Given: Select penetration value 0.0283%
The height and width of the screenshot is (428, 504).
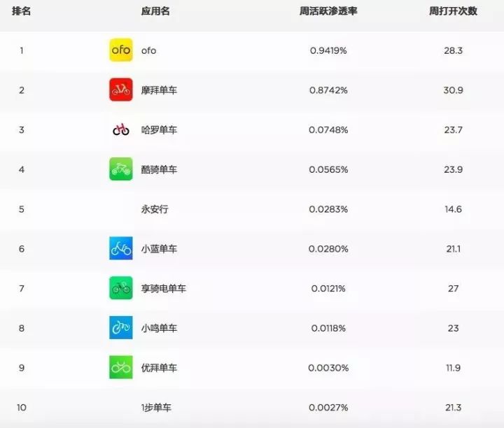Looking at the screenshot, I should (x=328, y=209).
